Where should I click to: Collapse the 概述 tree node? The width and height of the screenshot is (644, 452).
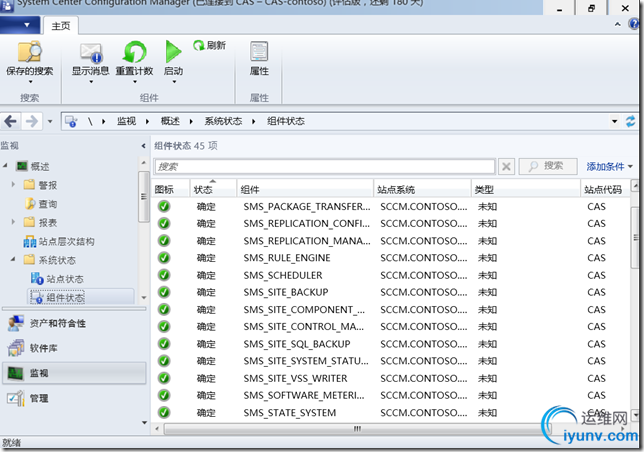[x=5, y=165]
